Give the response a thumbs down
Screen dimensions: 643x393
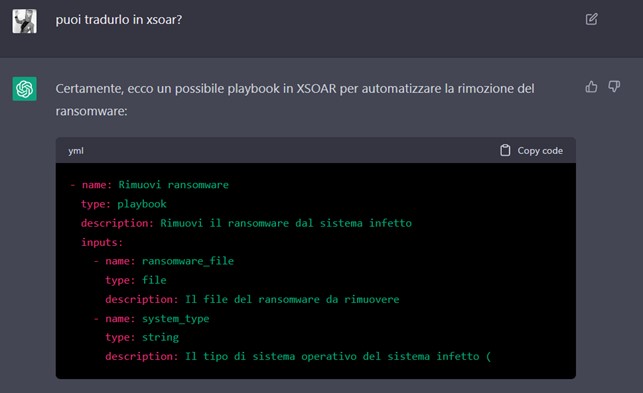coord(614,87)
